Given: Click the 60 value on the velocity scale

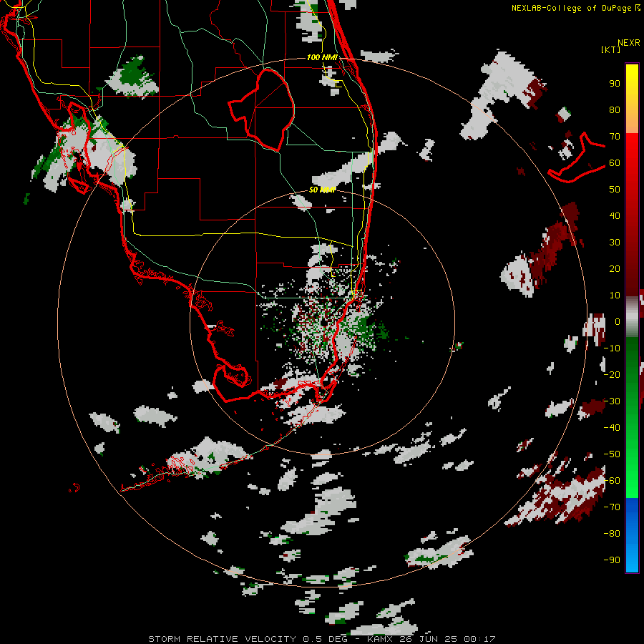Looking at the screenshot, I should pos(615,162).
